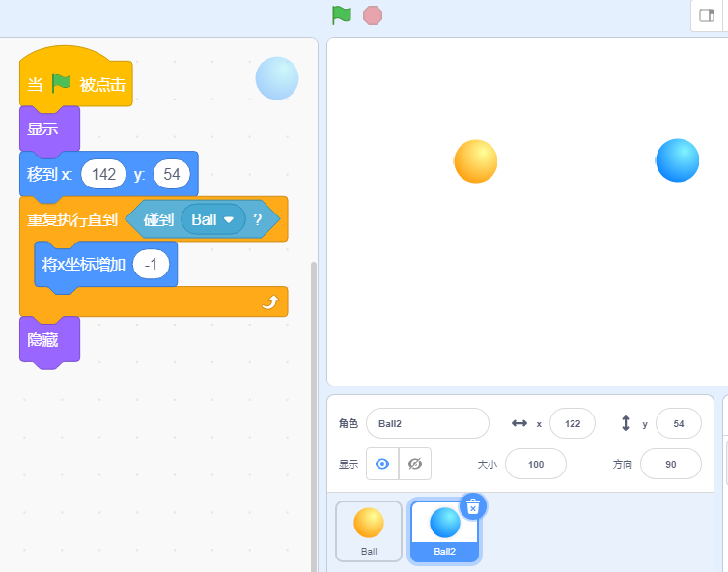Click the 角色 label
728x572 pixels.
[x=349, y=423]
